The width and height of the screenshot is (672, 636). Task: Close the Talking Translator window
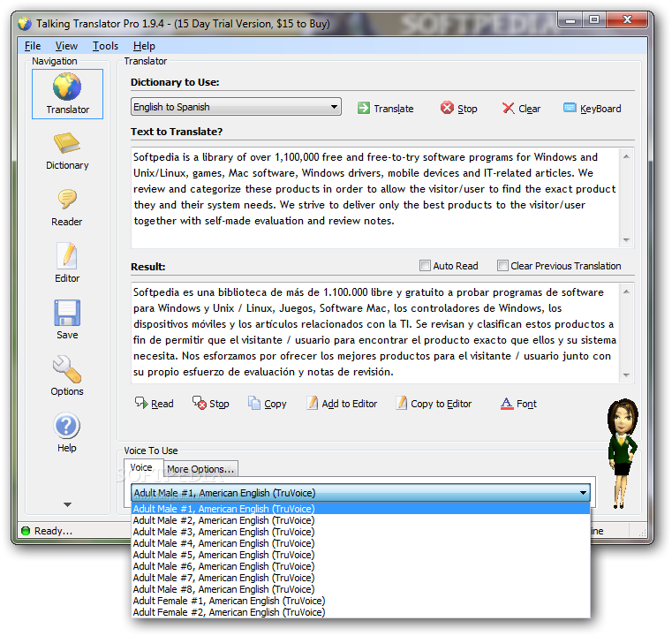(627, 19)
